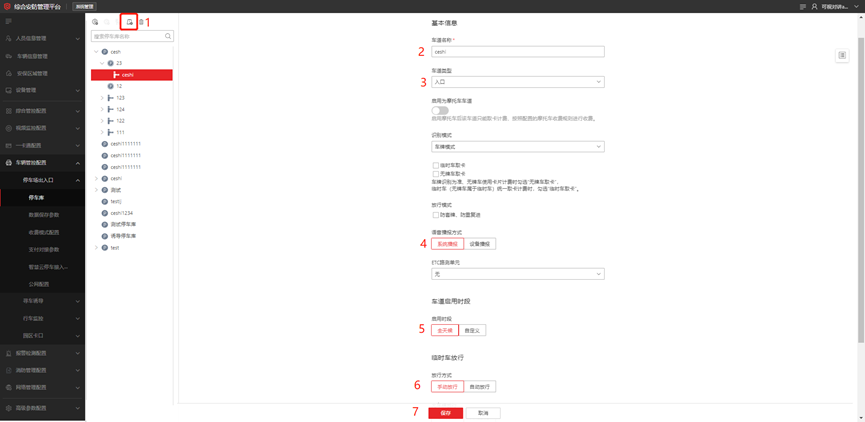The image size is (865, 422).
Task: Select 数据保存参数 in sidebar submenu
Action: (43, 215)
